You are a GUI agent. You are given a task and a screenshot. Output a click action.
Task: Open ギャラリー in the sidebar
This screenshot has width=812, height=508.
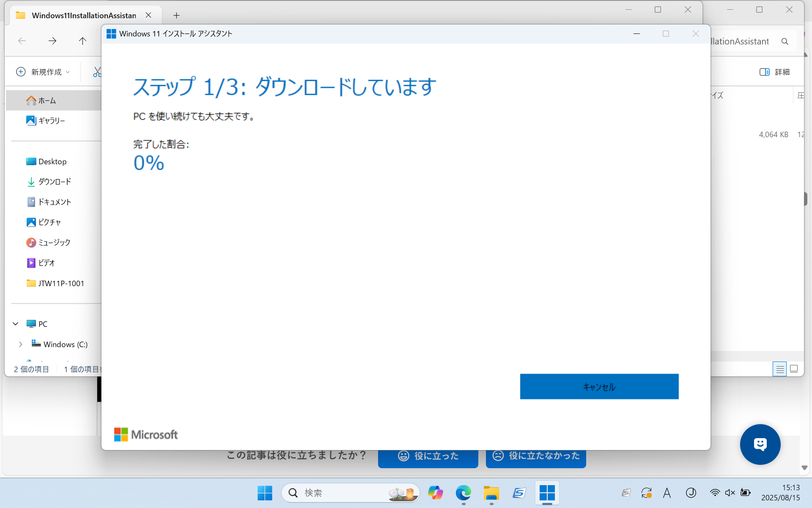click(51, 121)
